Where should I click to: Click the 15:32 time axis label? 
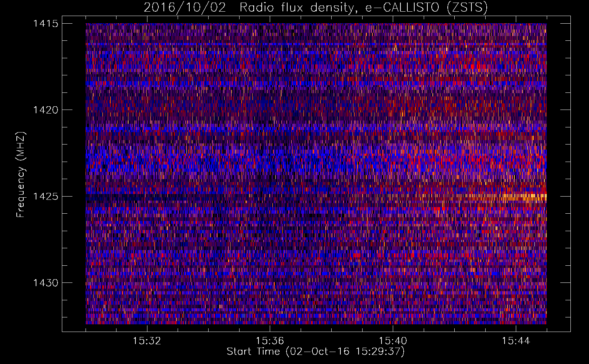pos(147,341)
